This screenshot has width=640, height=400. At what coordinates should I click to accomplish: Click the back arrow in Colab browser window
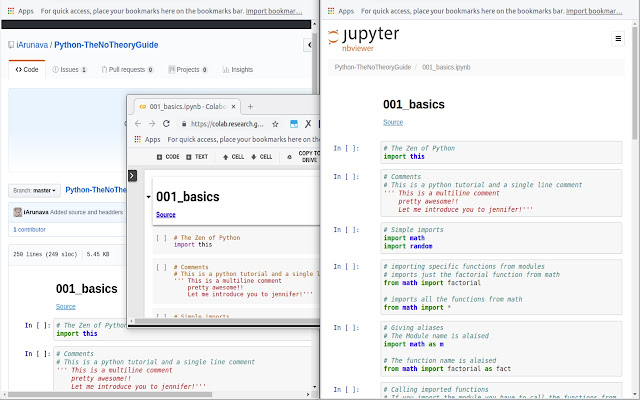(138, 124)
